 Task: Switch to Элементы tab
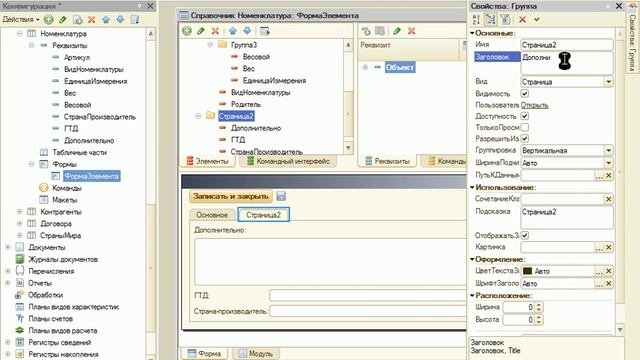pos(207,161)
